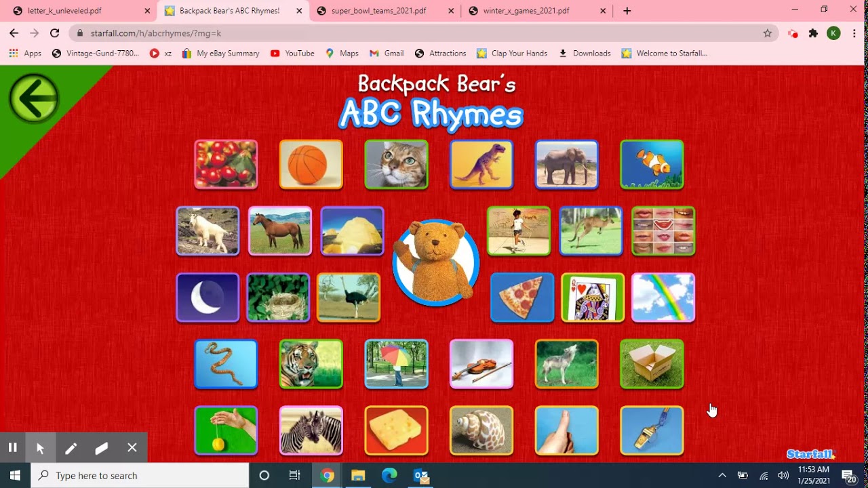Select the yo-yo tile

click(x=226, y=430)
